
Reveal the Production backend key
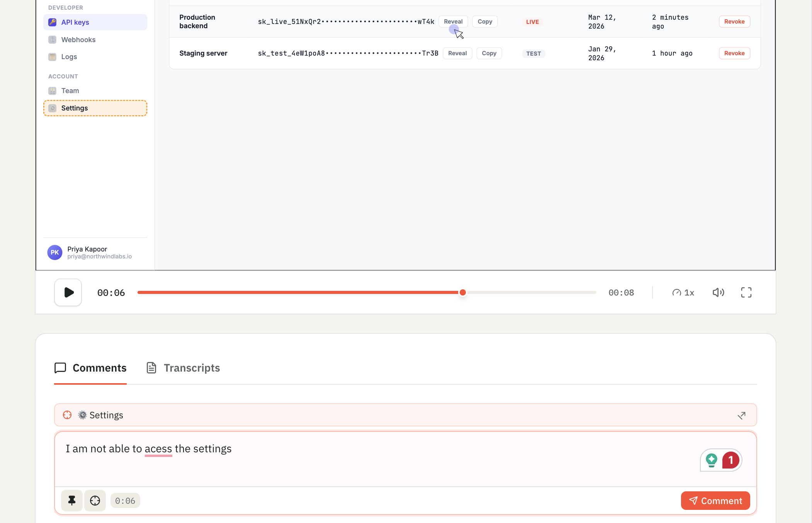pyautogui.click(x=453, y=22)
